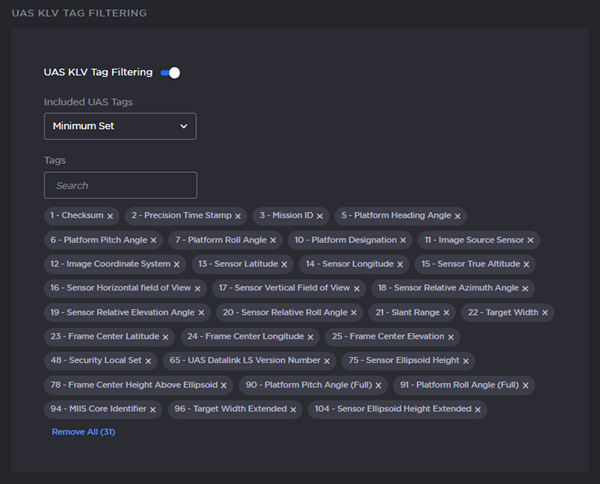600x484 pixels.
Task: Remove the 1 - Checksum tag
Action: 110,216
